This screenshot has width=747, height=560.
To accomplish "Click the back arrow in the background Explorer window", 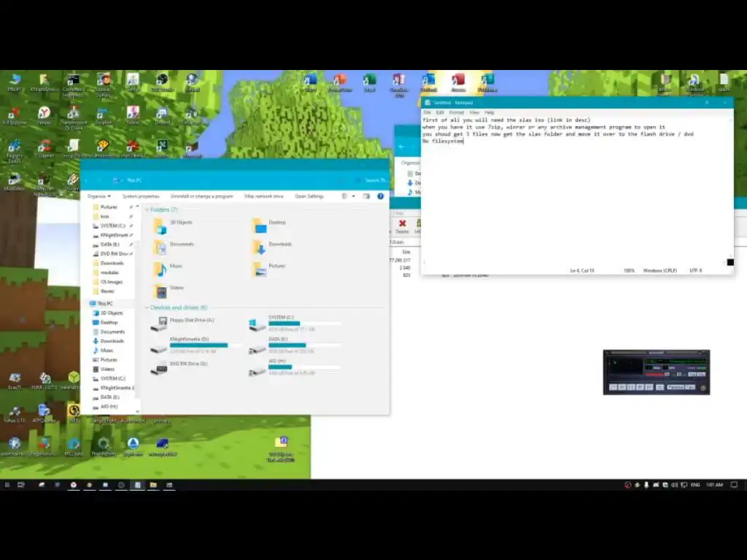I will click(401, 147).
